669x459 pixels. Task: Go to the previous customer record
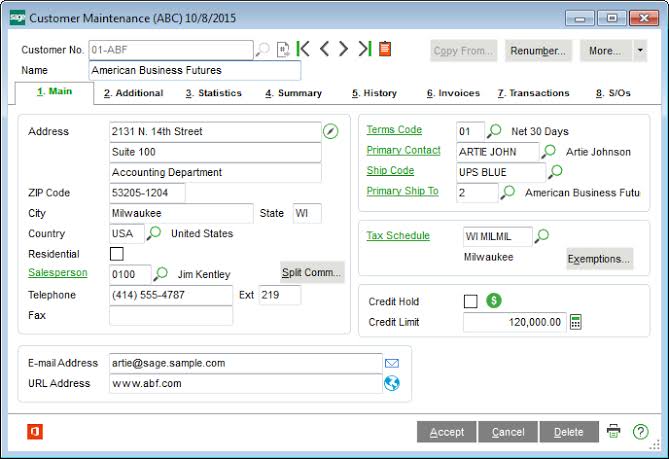[x=324, y=49]
